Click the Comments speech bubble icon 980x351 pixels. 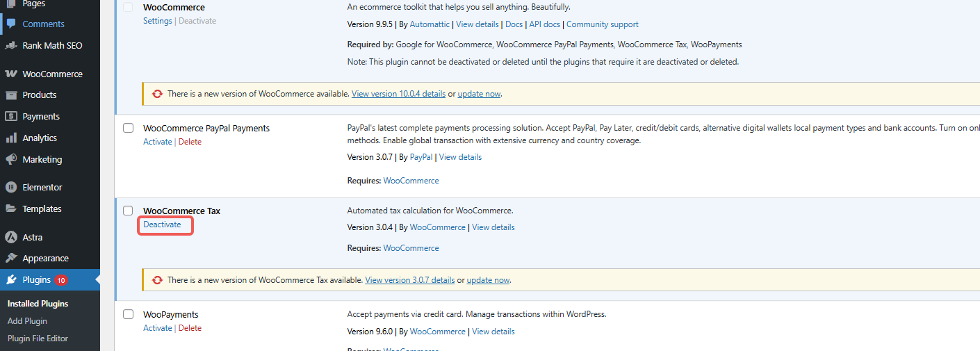pos(10,24)
